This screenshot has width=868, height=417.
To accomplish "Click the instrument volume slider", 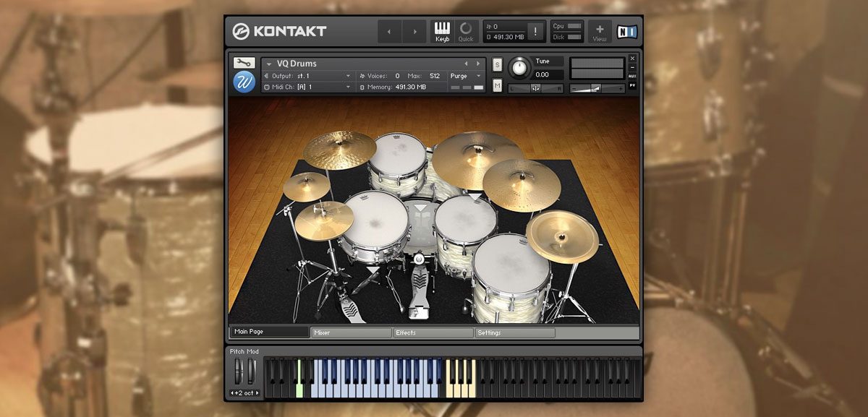I will click(x=597, y=88).
